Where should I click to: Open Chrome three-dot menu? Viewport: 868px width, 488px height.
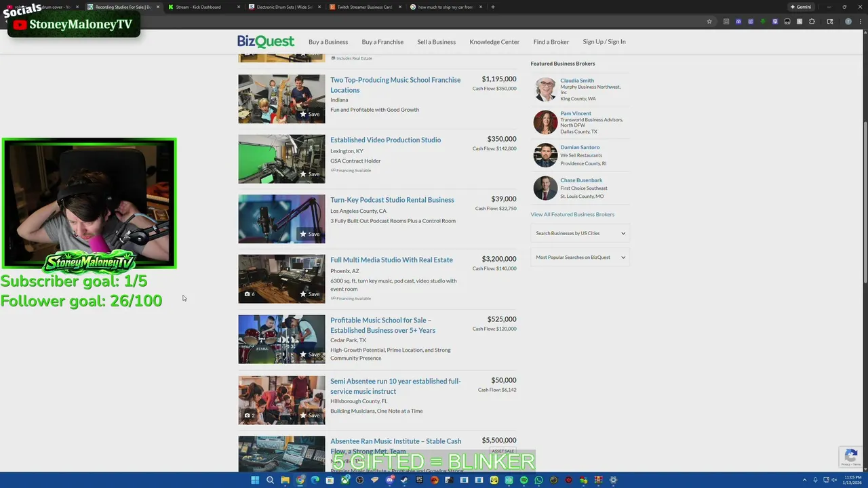click(x=860, y=21)
